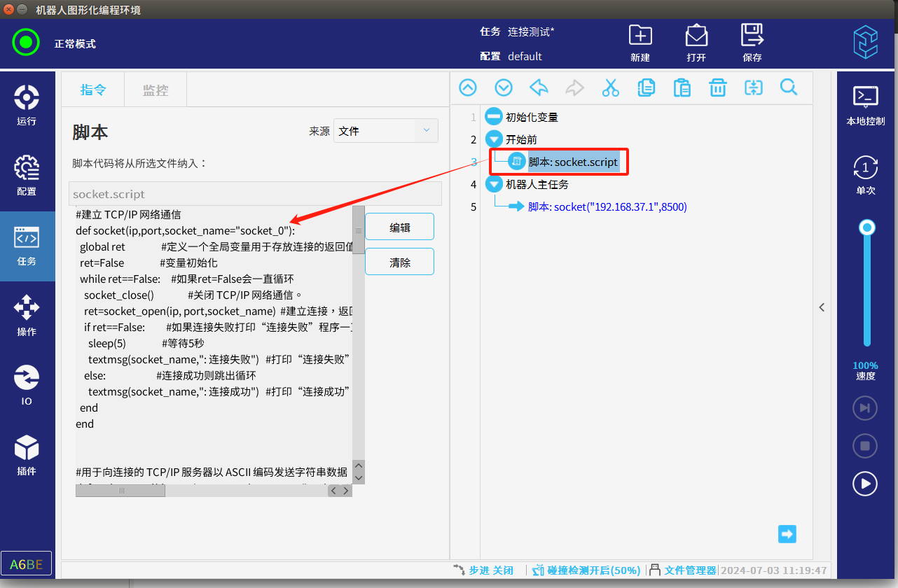898x588 pixels.
Task: Toggle 单次 single run mode
Action: tap(866, 175)
